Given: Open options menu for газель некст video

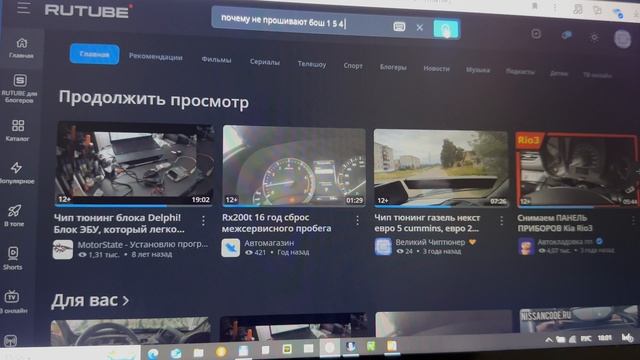Looking at the screenshot, I should click(x=502, y=221).
